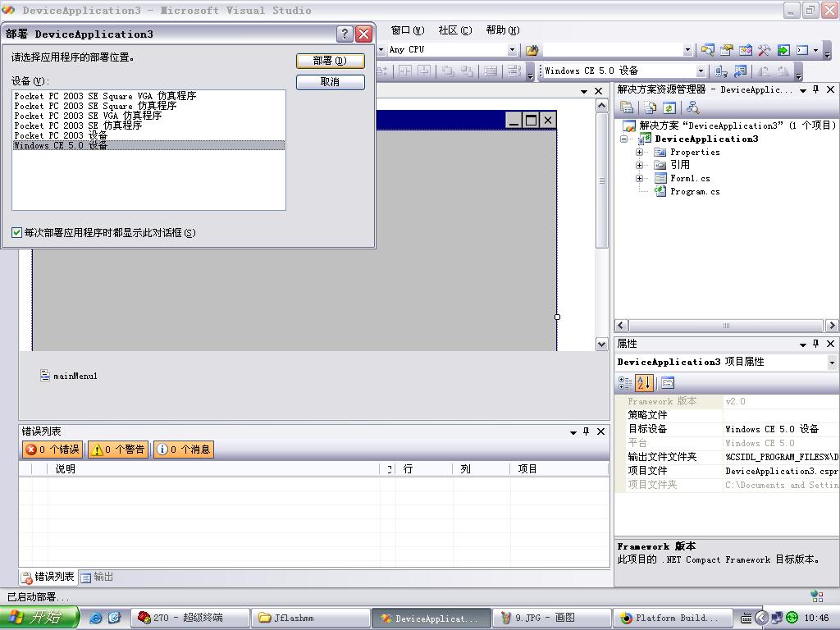Switch to Platform Build taskbar window
The image size is (840, 630).
(673, 618)
